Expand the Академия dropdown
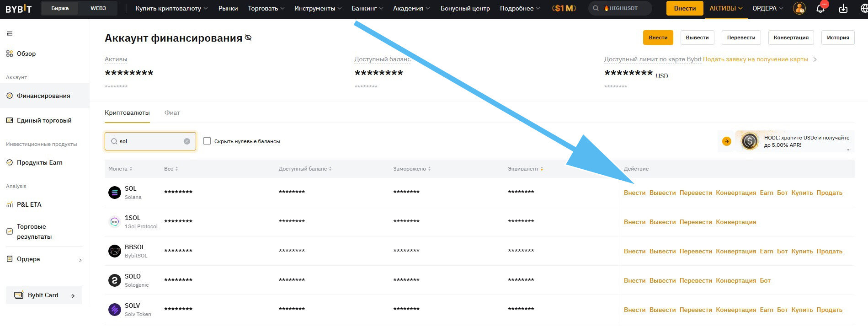Screen dimensions: 868x327 [x=411, y=8]
